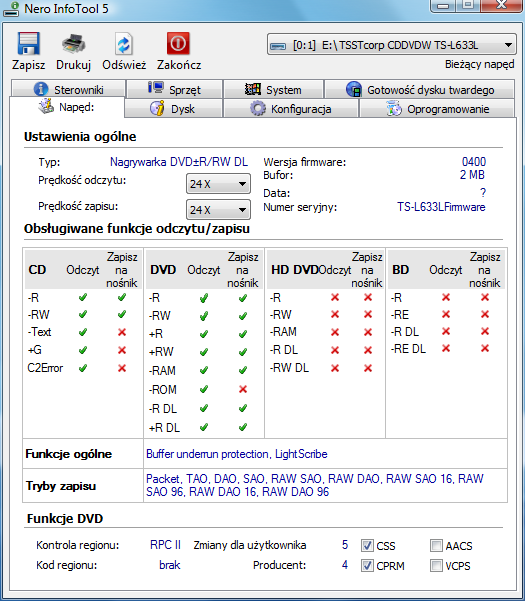The width and height of the screenshot is (525, 601).
Task: Click the CD C2Error read checkmark
Action: click(82, 368)
